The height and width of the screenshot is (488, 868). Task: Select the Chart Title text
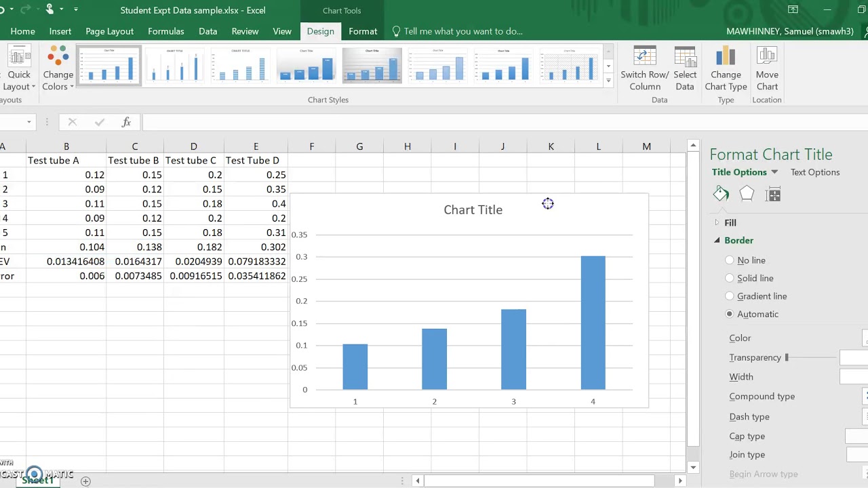point(473,210)
